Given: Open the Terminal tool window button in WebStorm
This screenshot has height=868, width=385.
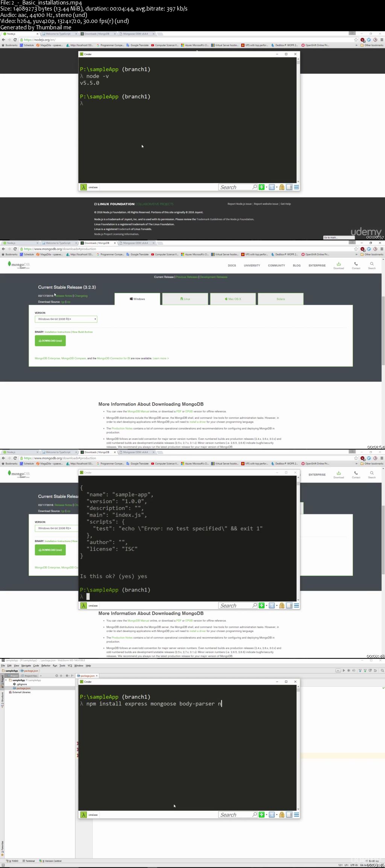Looking at the screenshot, I should (29, 861).
